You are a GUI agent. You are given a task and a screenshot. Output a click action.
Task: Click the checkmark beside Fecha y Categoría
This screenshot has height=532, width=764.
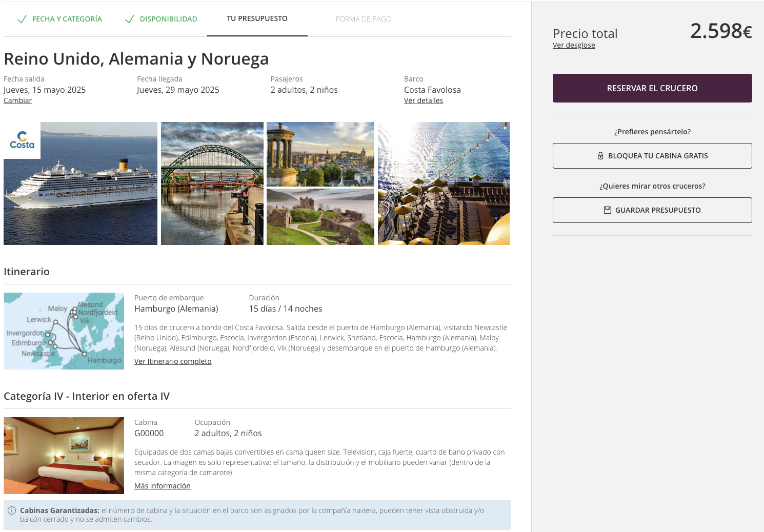coord(22,19)
